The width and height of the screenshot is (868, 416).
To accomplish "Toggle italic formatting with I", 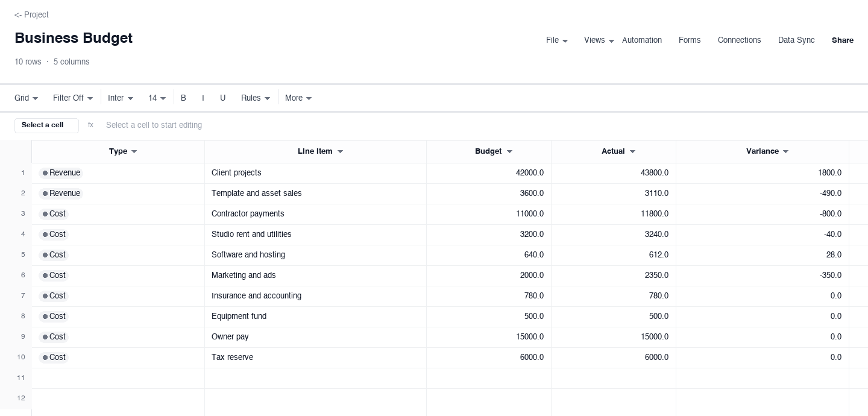I will point(203,98).
